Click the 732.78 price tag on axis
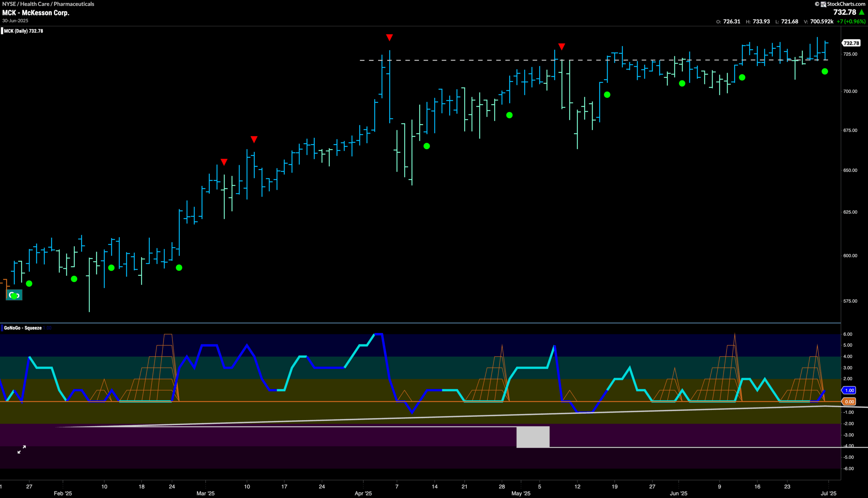 pos(851,43)
